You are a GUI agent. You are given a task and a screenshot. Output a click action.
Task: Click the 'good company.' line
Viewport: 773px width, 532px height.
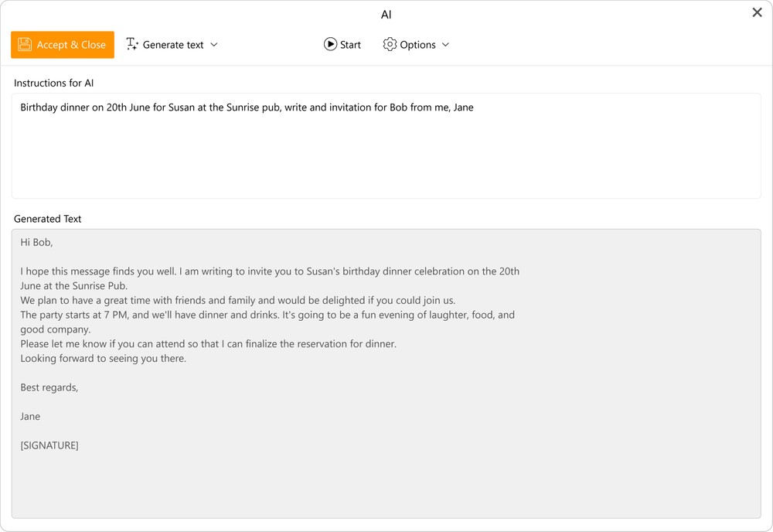[55, 329]
